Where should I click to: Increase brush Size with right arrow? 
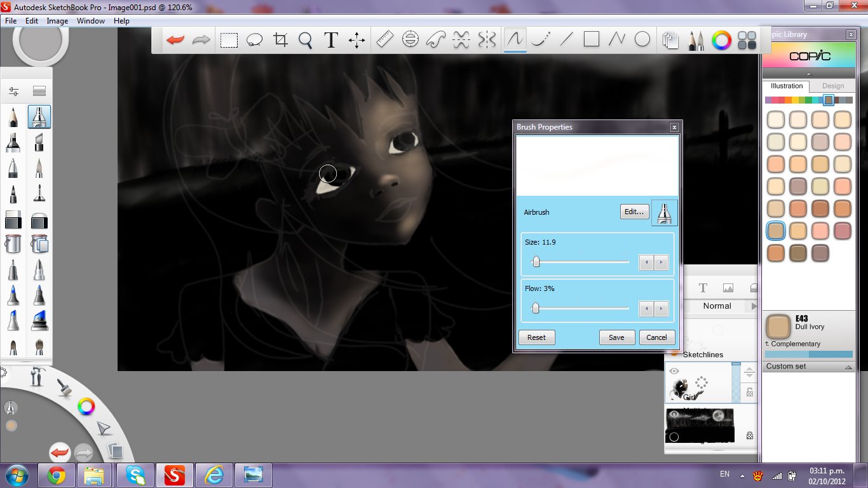click(661, 262)
